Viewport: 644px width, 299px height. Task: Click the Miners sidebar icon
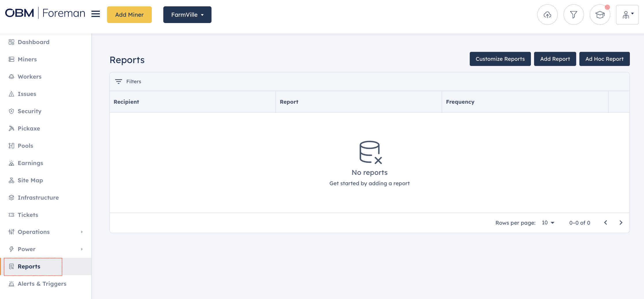click(x=12, y=59)
